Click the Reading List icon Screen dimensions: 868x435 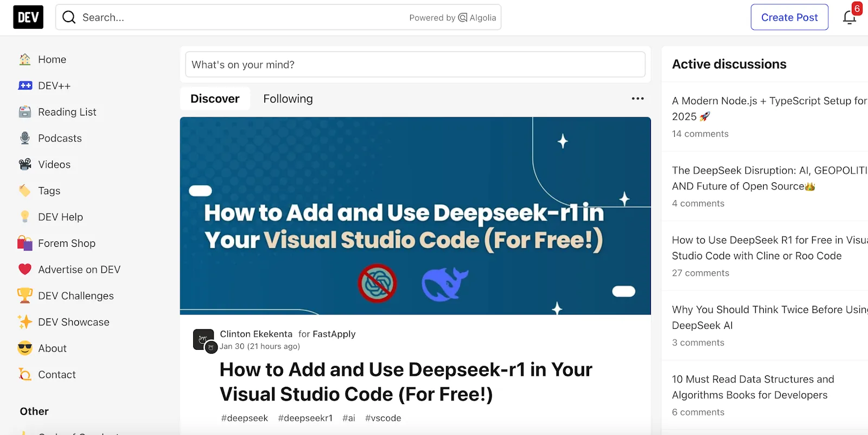tap(25, 112)
